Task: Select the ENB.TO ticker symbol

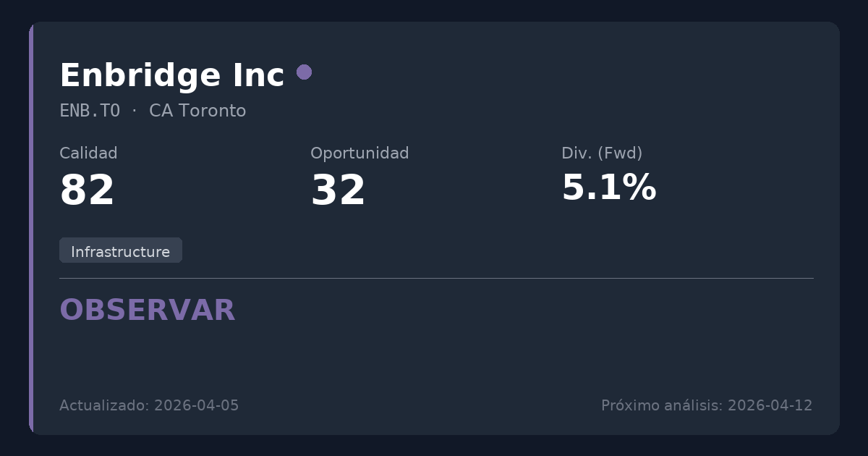Action: pos(90,111)
